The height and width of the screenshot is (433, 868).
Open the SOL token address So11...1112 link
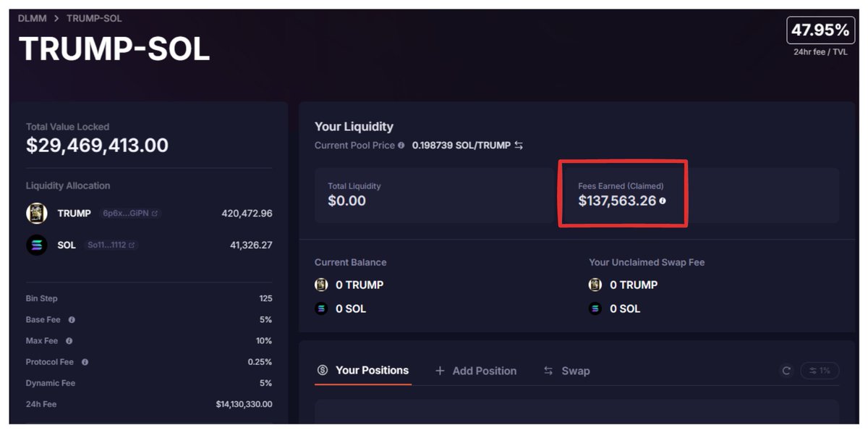pos(111,245)
